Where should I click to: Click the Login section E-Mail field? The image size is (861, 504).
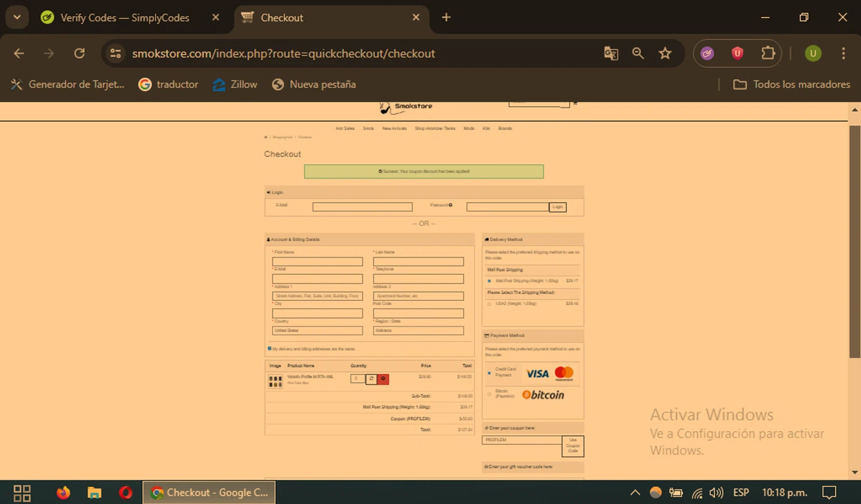[362, 207]
